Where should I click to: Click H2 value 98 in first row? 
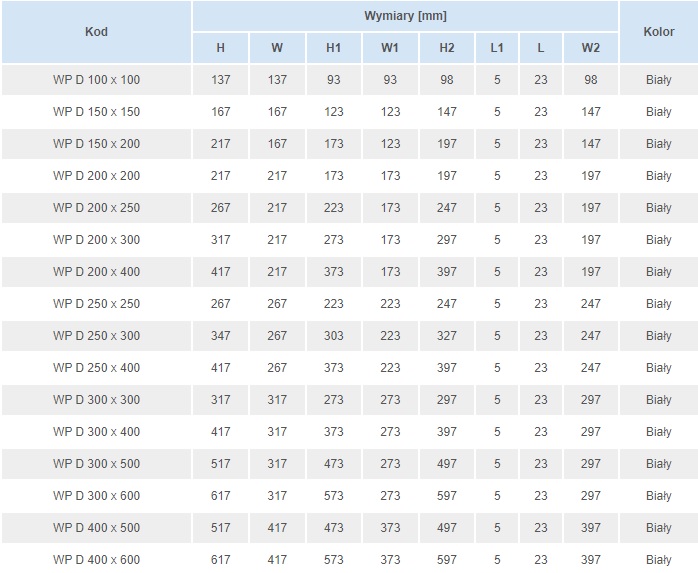(x=446, y=80)
